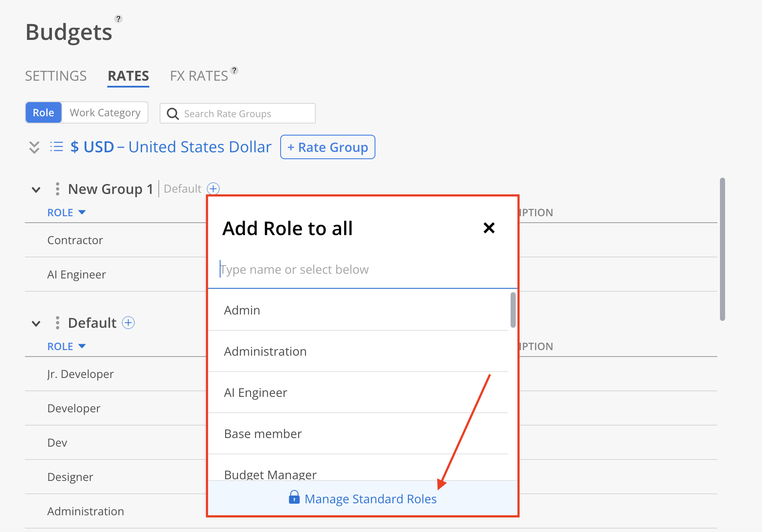762x532 pixels.
Task: Switch rates view to Role
Action: (x=43, y=113)
